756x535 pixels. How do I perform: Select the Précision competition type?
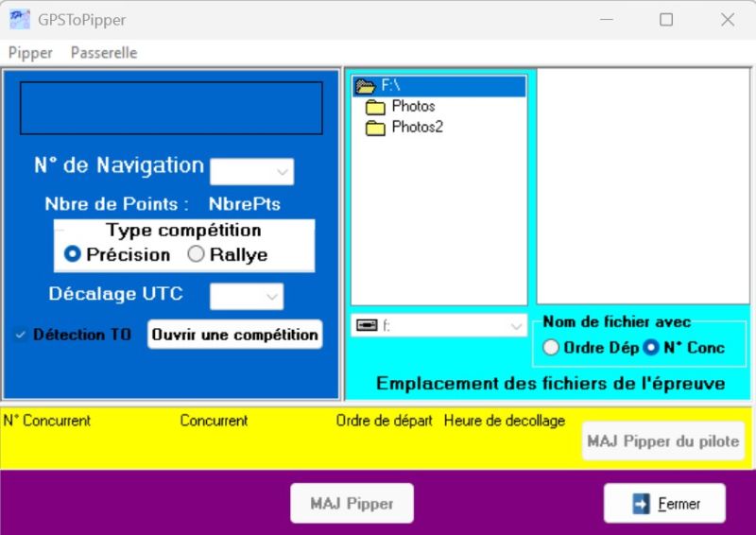tap(72, 254)
